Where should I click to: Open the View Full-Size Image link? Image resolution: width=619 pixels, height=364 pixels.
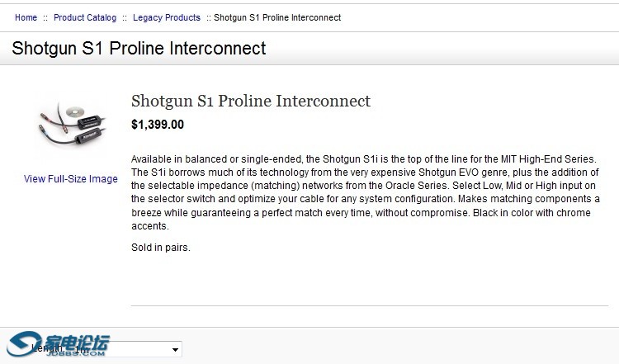(x=71, y=179)
